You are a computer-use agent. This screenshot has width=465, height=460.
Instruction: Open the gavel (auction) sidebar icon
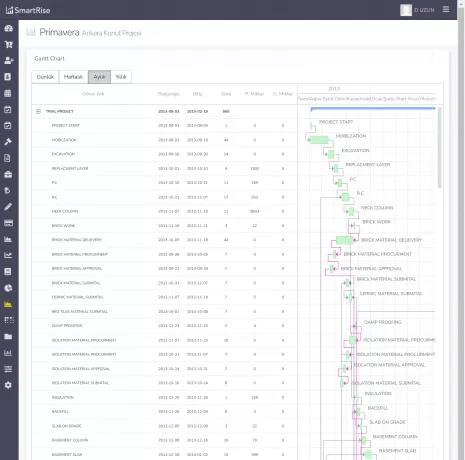tap(8, 142)
